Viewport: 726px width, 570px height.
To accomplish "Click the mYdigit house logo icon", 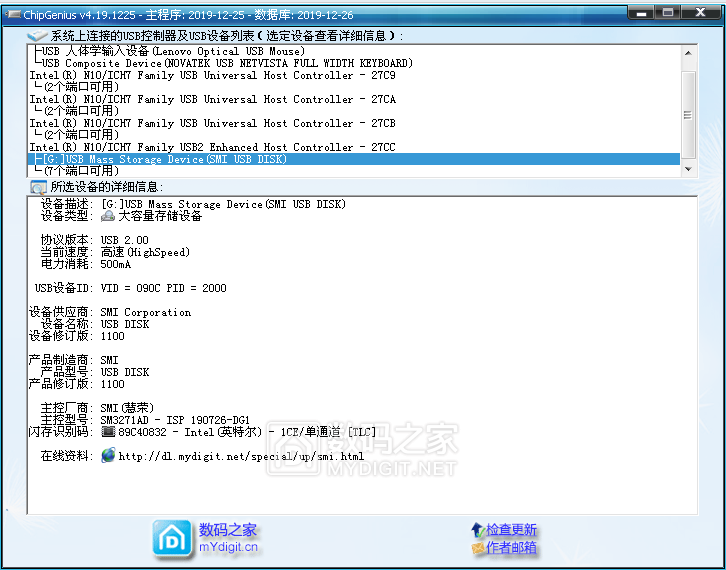I will point(172,539).
